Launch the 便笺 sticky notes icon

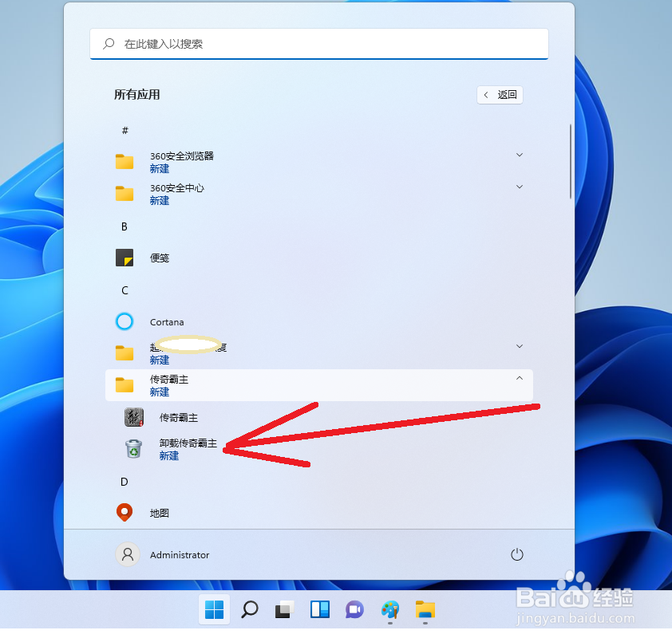(125, 258)
